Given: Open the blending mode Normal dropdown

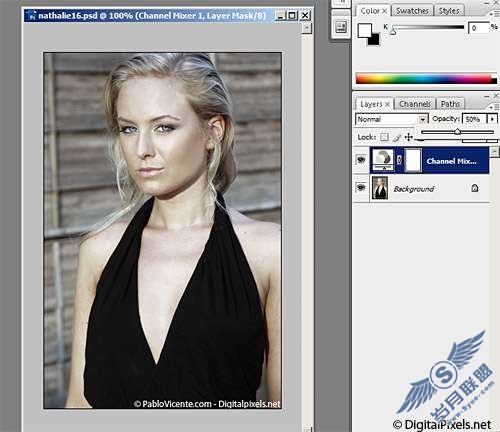Looking at the screenshot, I should [391, 119].
